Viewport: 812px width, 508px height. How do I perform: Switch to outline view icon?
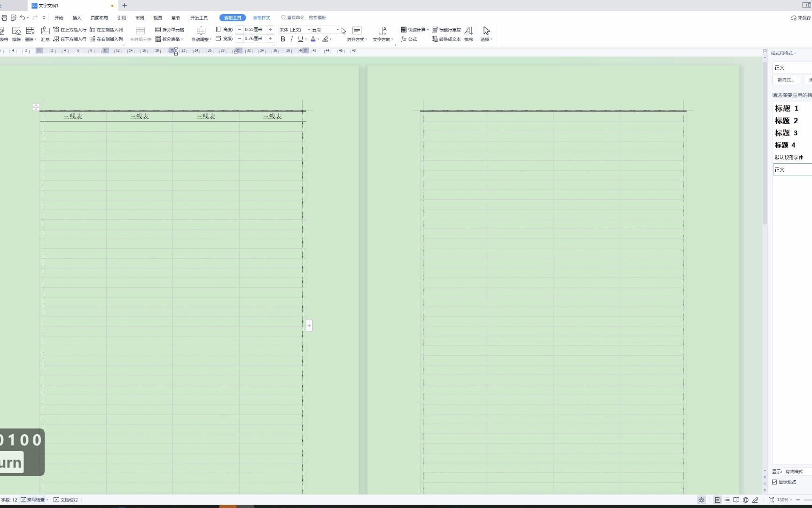(x=727, y=500)
